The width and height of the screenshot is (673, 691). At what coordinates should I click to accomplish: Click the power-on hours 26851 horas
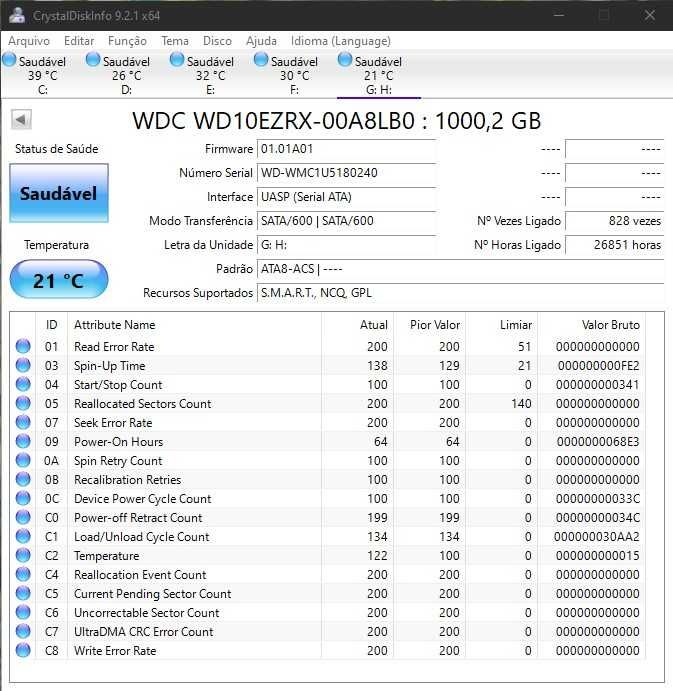pos(614,245)
